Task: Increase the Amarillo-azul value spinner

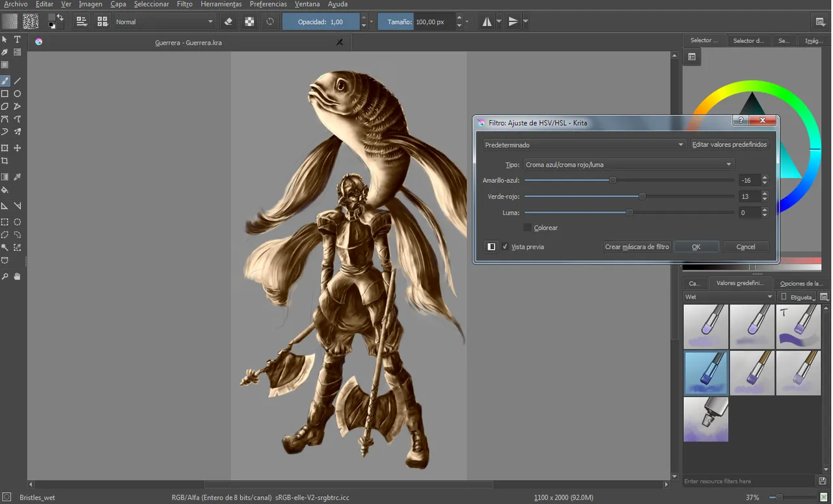Action: click(765, 178)
